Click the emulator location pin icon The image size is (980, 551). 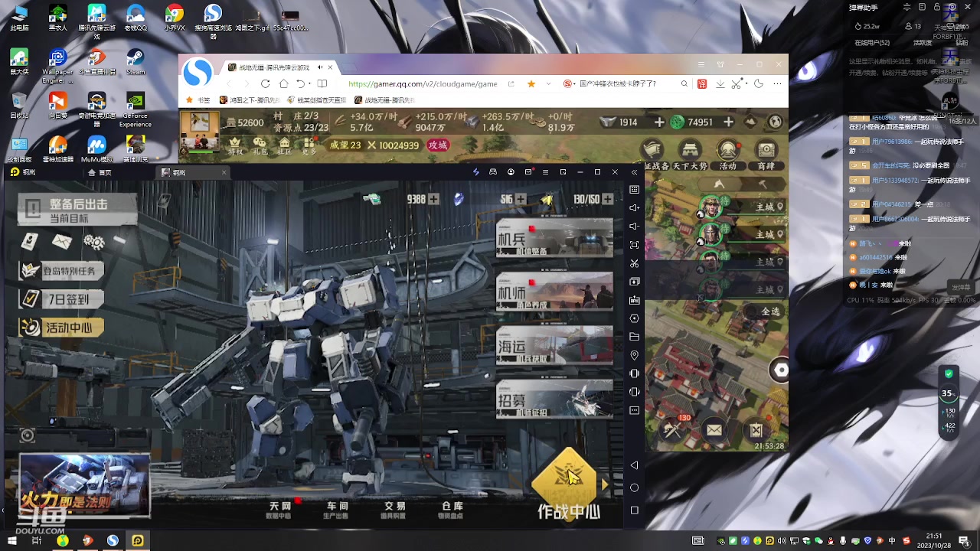[x=634, y=355]
